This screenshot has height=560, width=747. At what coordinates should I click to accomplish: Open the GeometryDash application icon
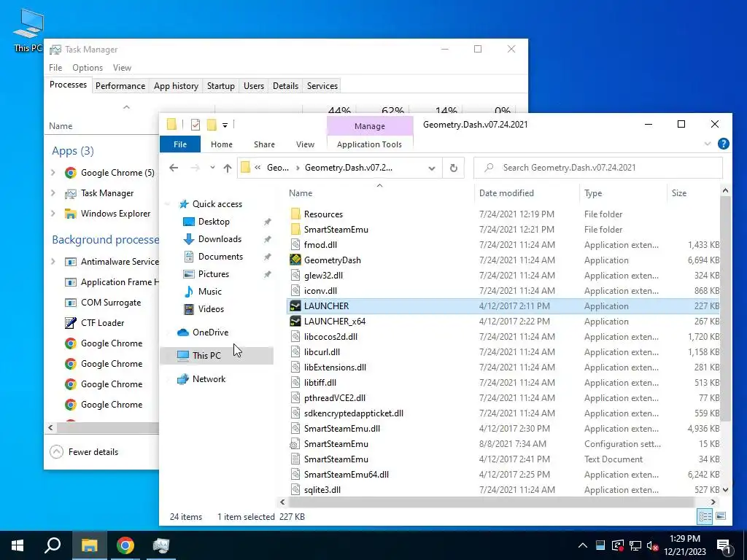coord(295,260)
